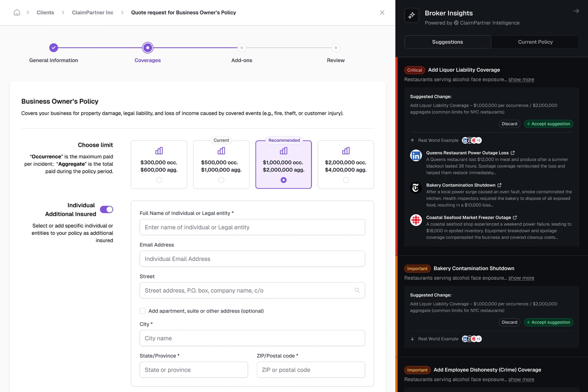Discard the Bakery Contamination Shutdown suggestion
Image resolution: width=588 pixels, height=392 pixels.
pyautogui.click(x=509, y=322)
